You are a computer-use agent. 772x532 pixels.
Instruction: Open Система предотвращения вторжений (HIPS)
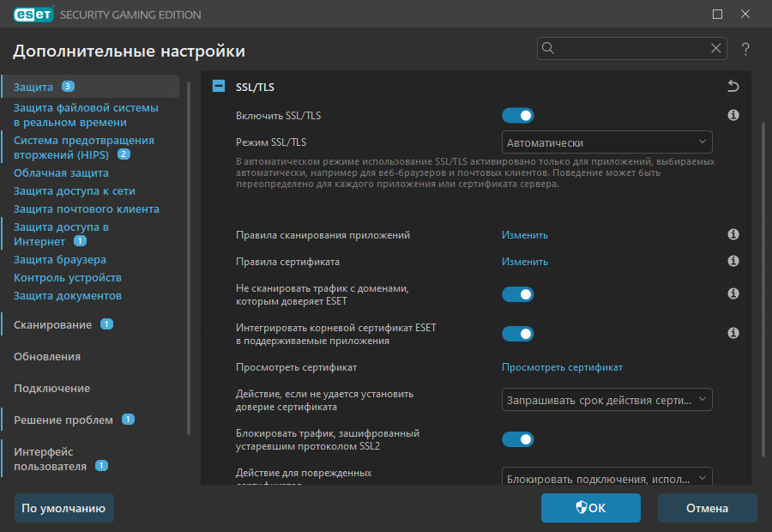click(84, 148)
